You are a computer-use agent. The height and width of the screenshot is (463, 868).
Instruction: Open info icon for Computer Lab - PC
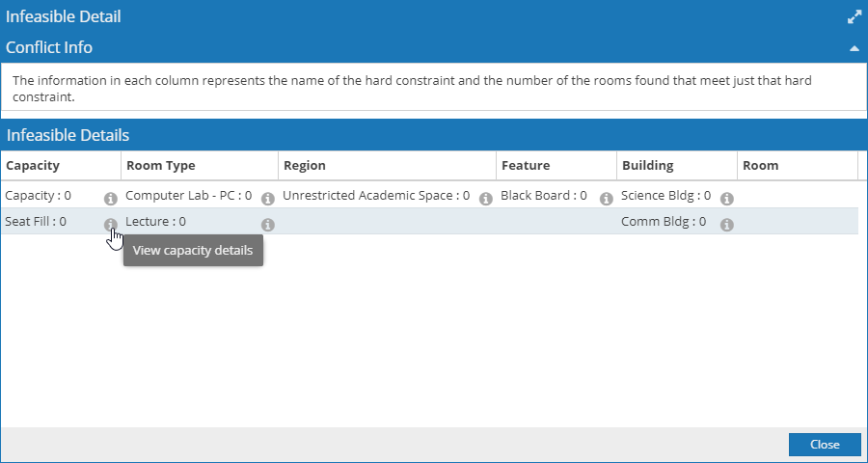pos(268,199)
